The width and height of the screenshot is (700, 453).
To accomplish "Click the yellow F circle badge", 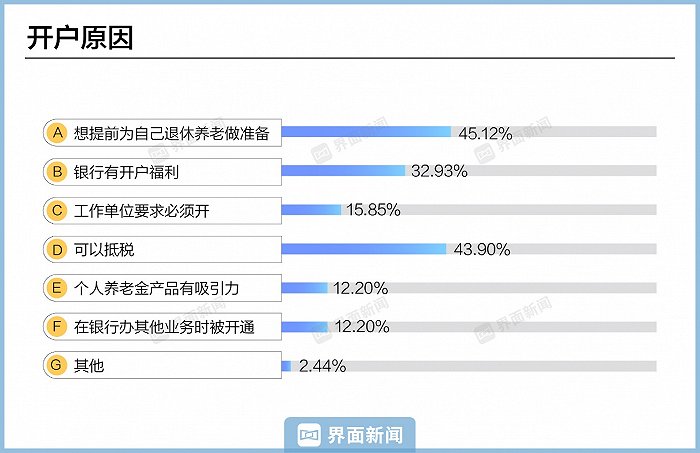I will (x=57, y=327).
